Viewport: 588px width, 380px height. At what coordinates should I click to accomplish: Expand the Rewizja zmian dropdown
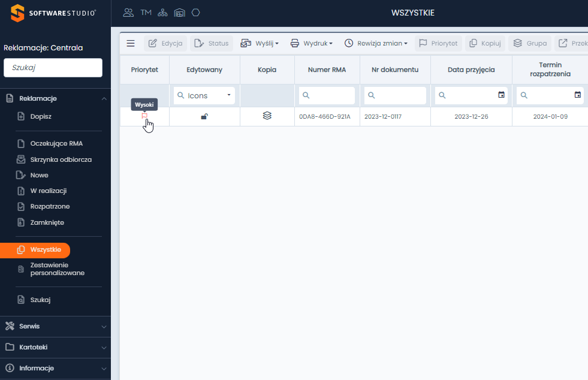coord(376,43)
